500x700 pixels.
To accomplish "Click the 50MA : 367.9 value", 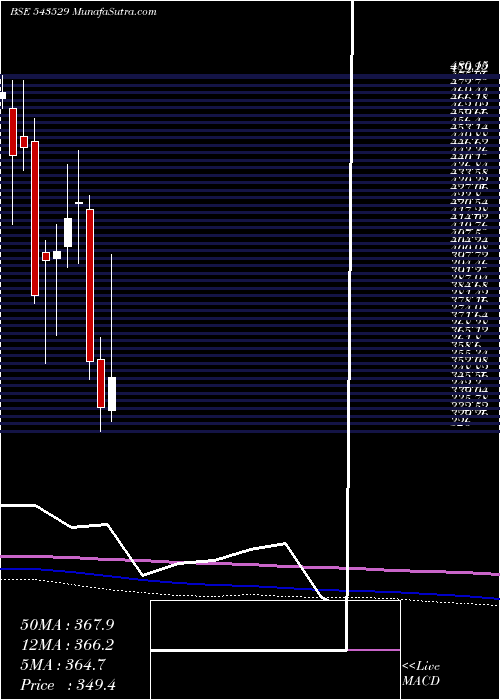I will (x=67, y=624).
